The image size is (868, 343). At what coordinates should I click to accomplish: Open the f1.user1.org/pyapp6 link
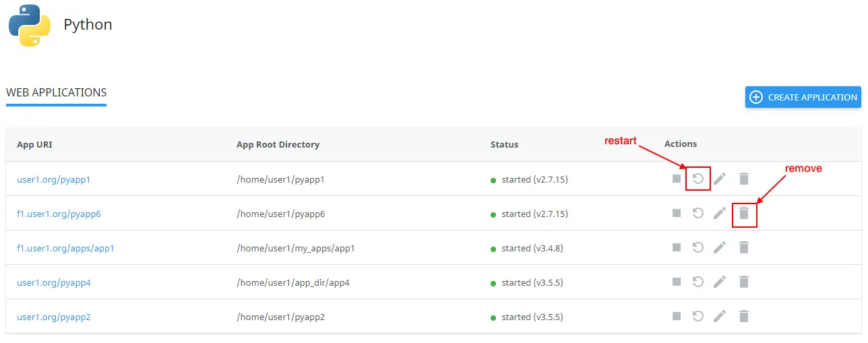[59, 214]
